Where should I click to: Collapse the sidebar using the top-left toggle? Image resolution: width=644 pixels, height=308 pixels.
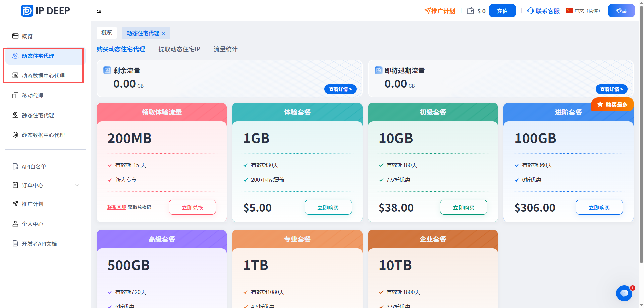(99, 11)
